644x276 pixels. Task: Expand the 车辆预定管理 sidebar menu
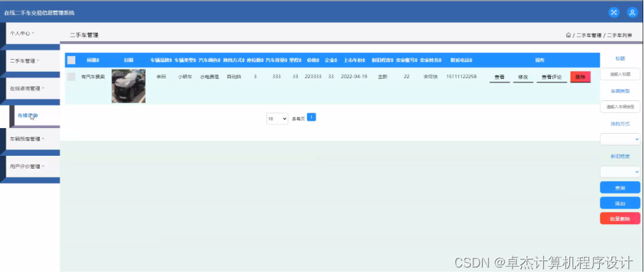pyautogui.click(x=33, y=139)
